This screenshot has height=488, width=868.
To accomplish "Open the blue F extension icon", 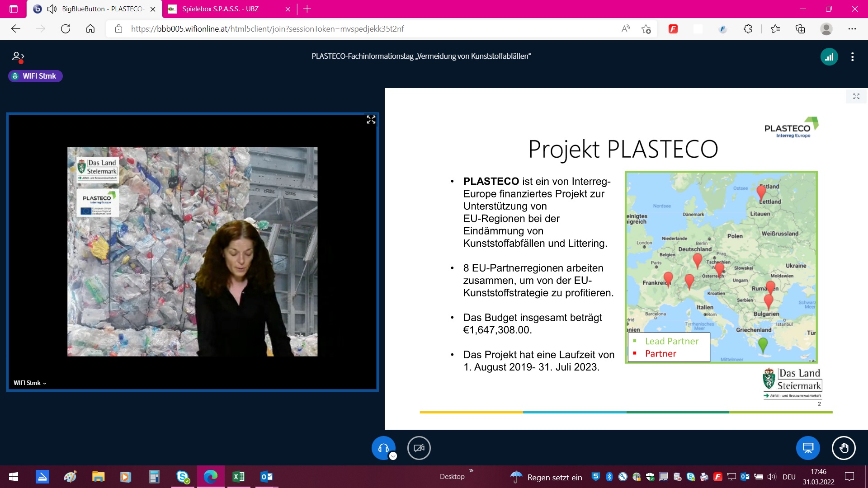I will pyautogui.click(x=723, y=29).
